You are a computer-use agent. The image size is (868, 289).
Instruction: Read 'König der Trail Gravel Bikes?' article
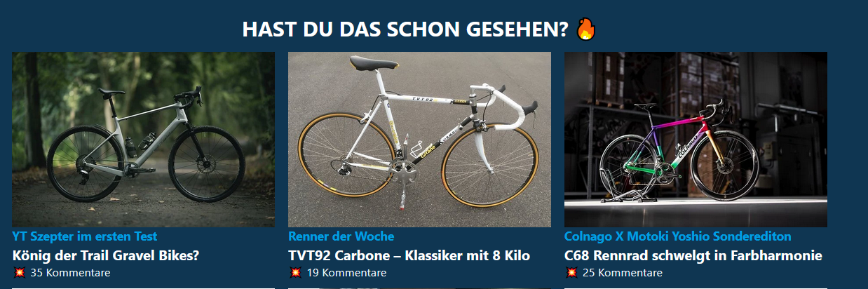click(107, 255)
